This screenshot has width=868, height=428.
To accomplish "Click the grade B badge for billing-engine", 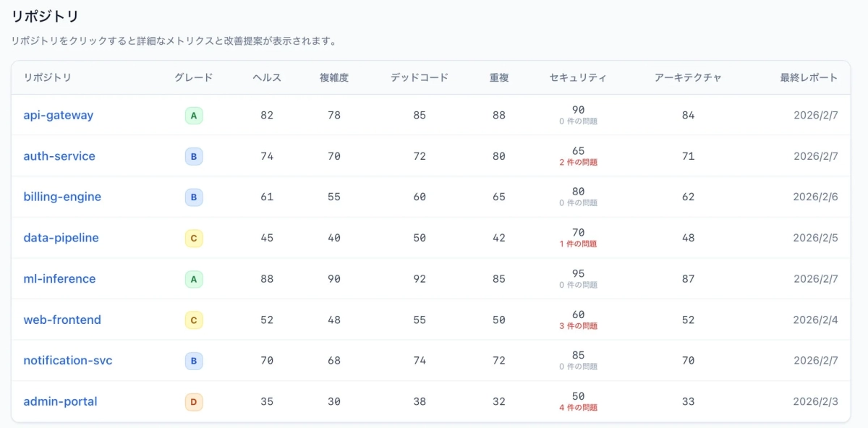I will coord(193,197).
